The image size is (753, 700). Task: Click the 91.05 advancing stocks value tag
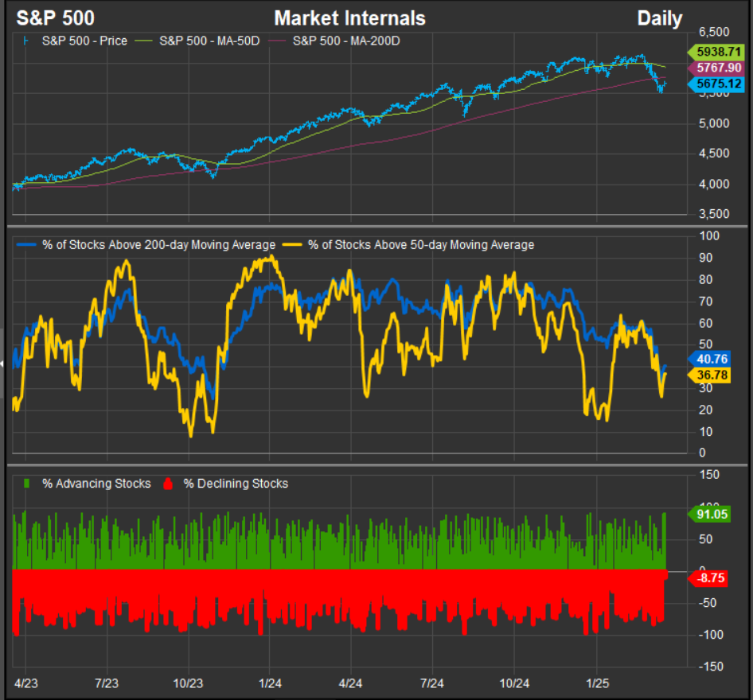(x=710, y=515)
